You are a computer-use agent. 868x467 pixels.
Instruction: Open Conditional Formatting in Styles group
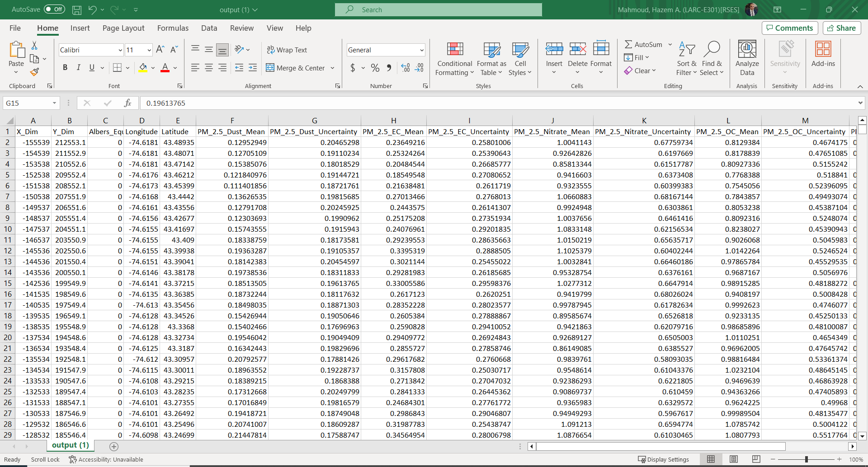click(x=454, y=59)
